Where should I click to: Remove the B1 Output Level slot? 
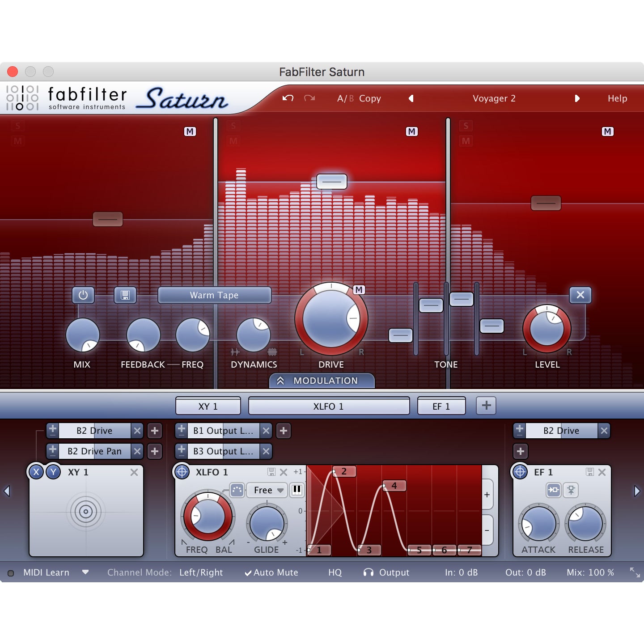[266, 431]
